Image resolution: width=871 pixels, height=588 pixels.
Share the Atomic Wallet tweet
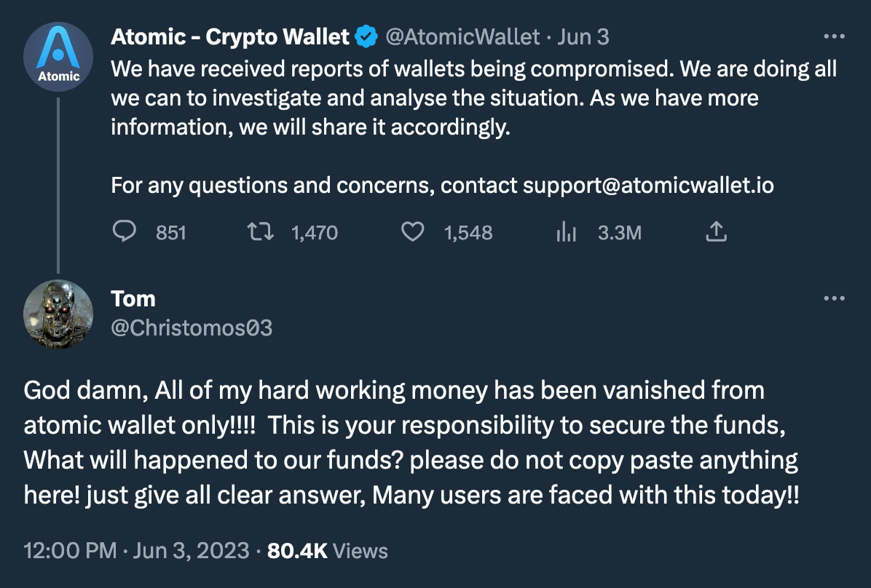click(x=716, y=232)
